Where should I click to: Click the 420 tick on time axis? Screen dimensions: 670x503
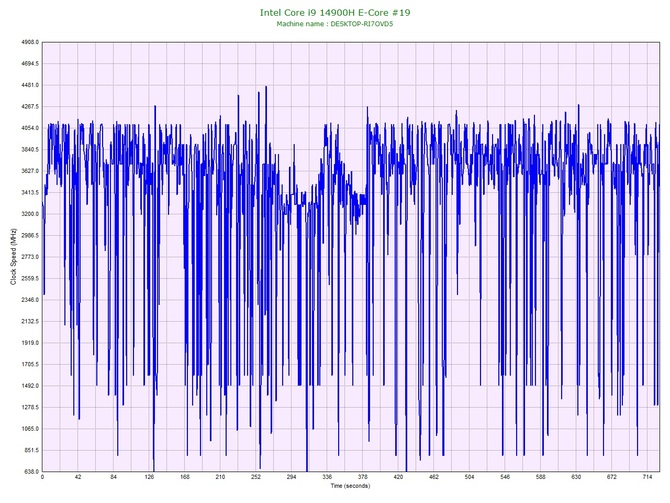coord(398,477)
